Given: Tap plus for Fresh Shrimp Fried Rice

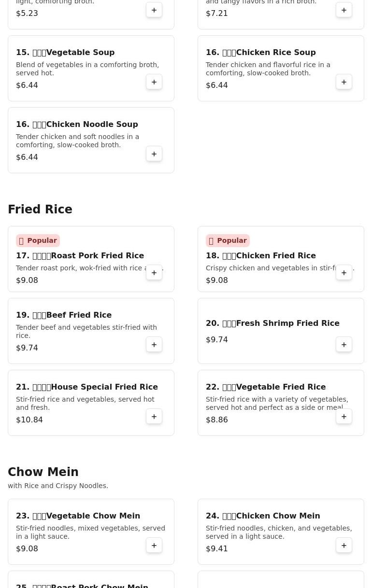Looking at the screenshot, I should coord(344,345).
